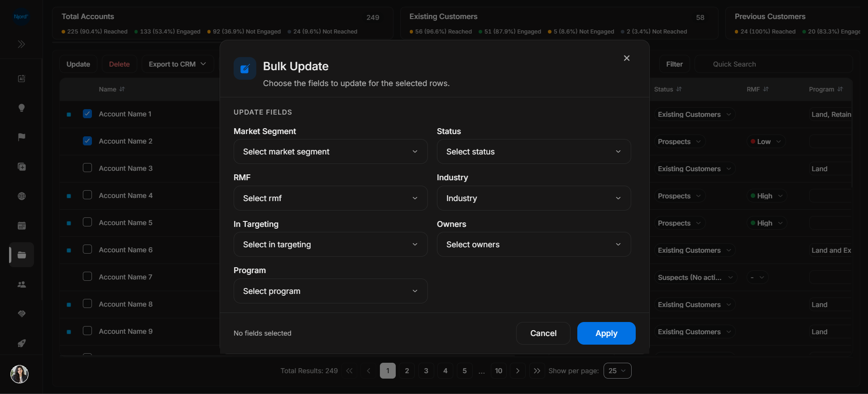Check the Account Name 4 checkbox

point(87,195)
